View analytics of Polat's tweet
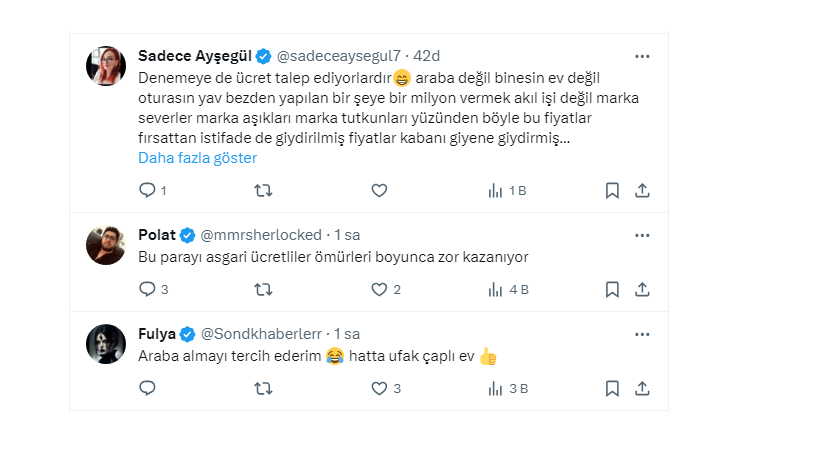This screenshot has width=837, height=463. (x=494, y=289)
